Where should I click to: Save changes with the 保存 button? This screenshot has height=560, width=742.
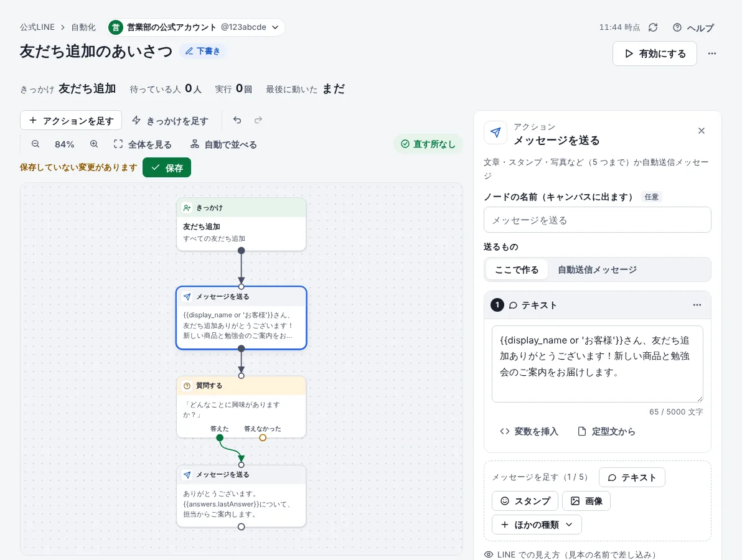click(x=167, y=167)
